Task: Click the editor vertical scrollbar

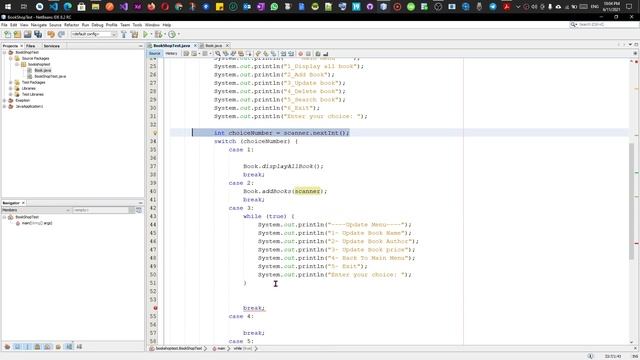Action: (632, 200)
